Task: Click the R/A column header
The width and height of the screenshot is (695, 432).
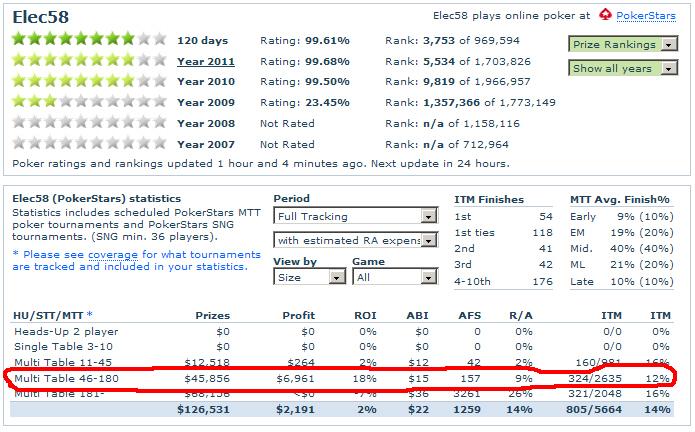Action: (521, 315)
